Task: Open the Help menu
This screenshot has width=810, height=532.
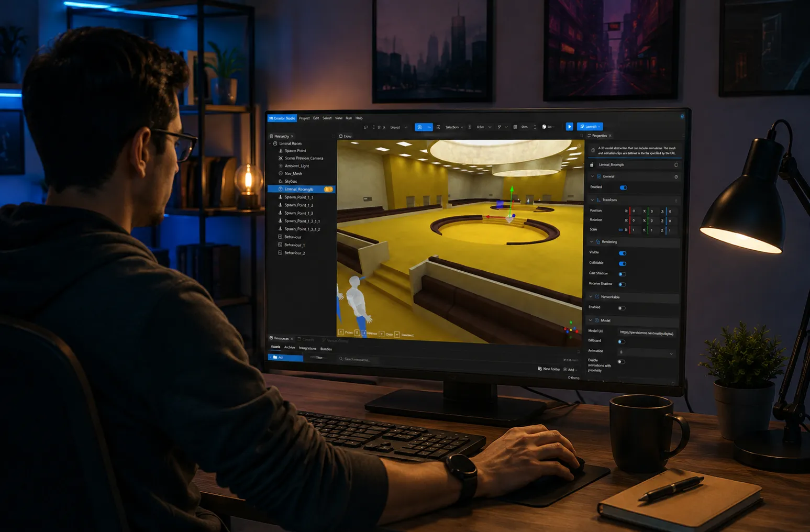Action: click(x=359, y=118)
